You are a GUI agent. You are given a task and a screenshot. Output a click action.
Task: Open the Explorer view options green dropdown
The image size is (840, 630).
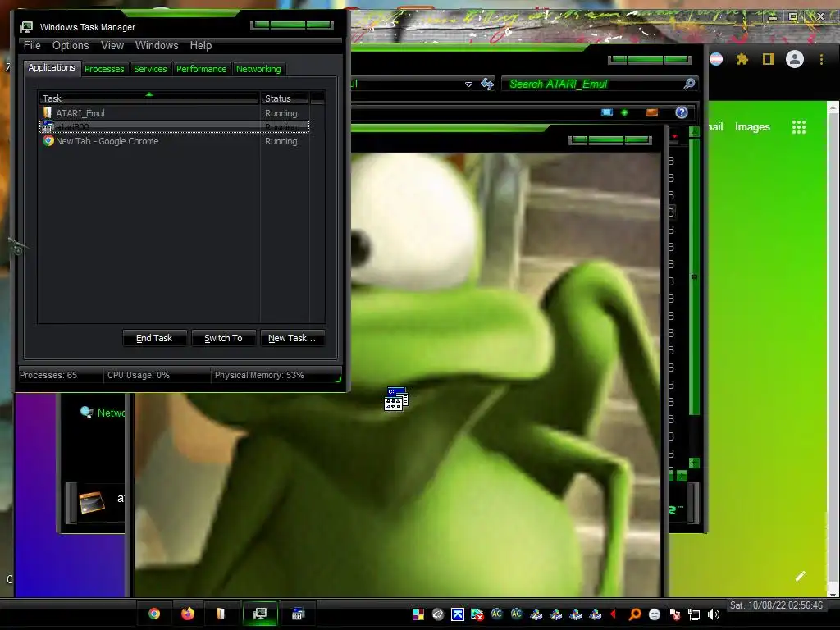[624, 112]
